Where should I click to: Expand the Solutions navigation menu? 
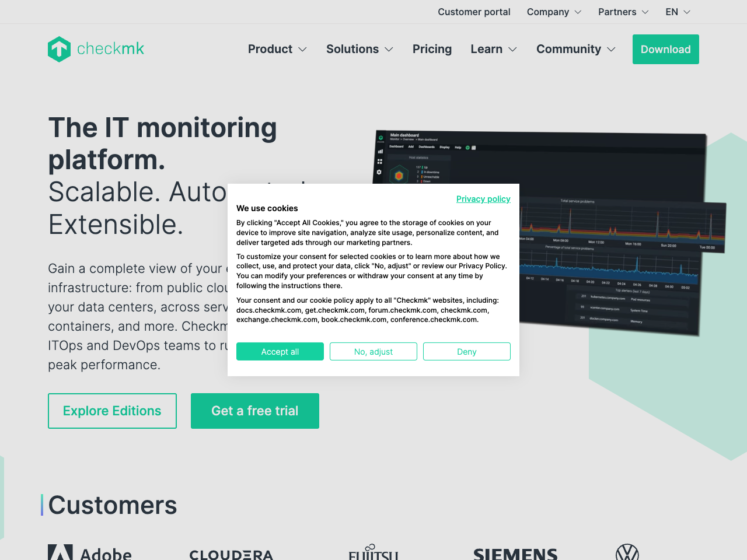pyautogui.click(x=359, y=49)
